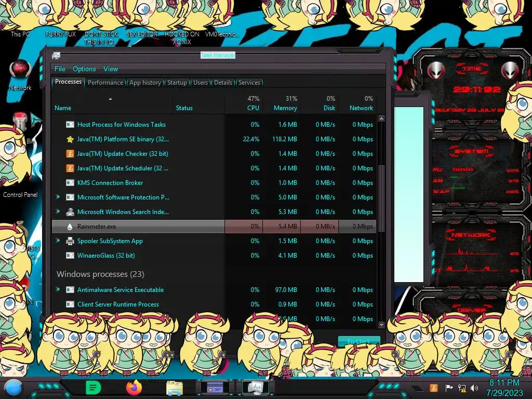Click the Java Platform SE binary star icon
This screenshot has width=532, height=399.
pos(70,139)
